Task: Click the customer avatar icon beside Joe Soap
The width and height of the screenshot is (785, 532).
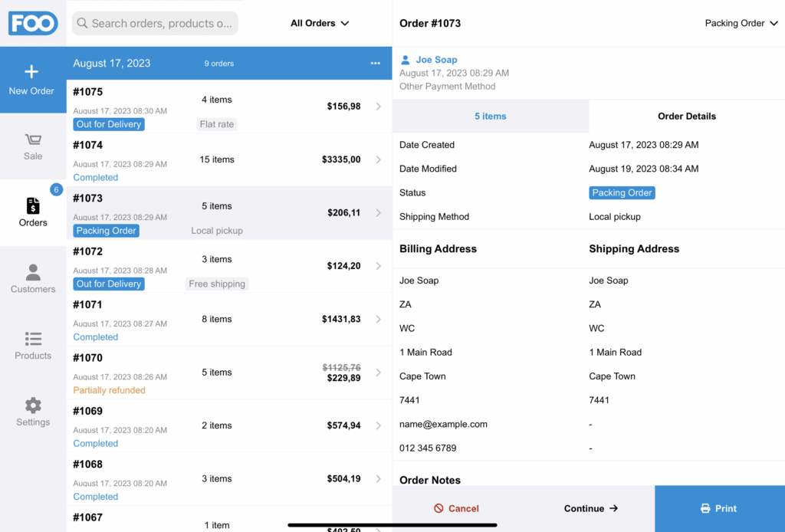Action: (405, 59)
